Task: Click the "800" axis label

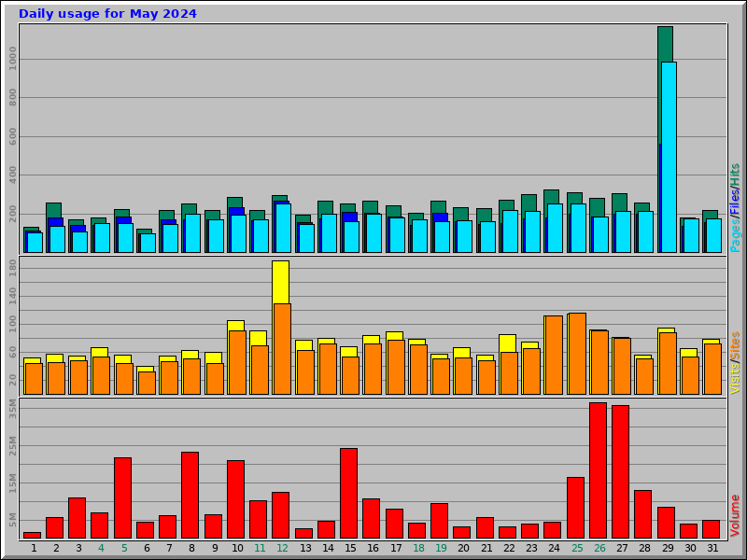Action: point(12,98)
